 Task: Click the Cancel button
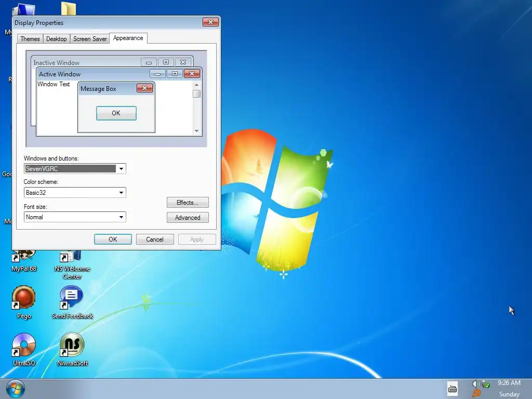155,239
